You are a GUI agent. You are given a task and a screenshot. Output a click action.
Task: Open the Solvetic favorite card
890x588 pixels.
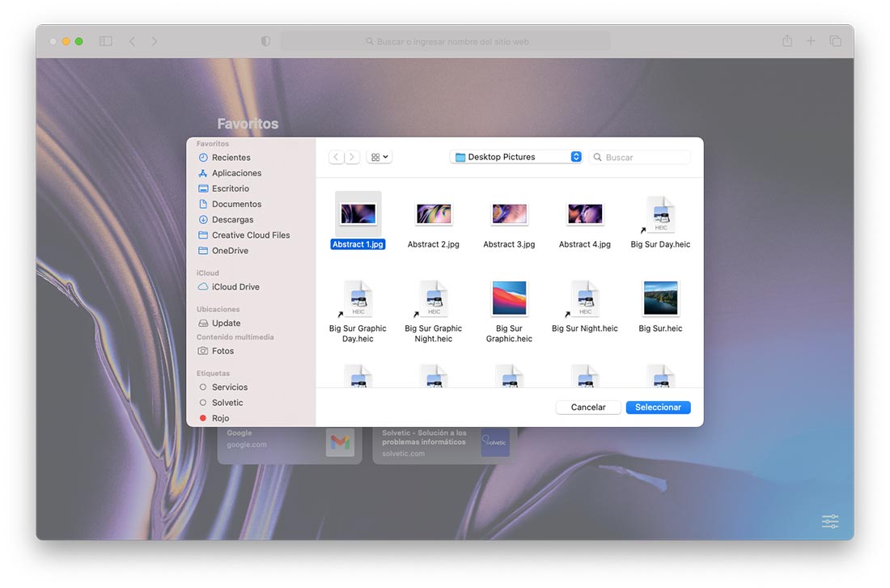coord(444,445)
